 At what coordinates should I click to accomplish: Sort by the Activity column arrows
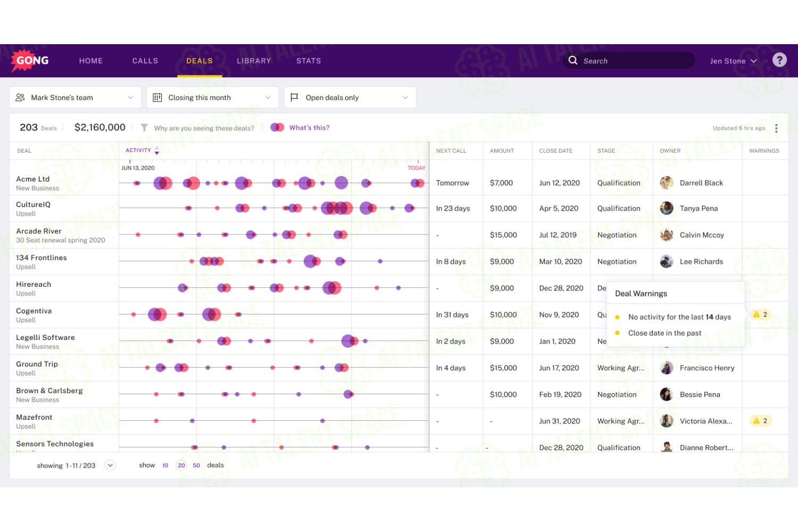click(157, 151)
